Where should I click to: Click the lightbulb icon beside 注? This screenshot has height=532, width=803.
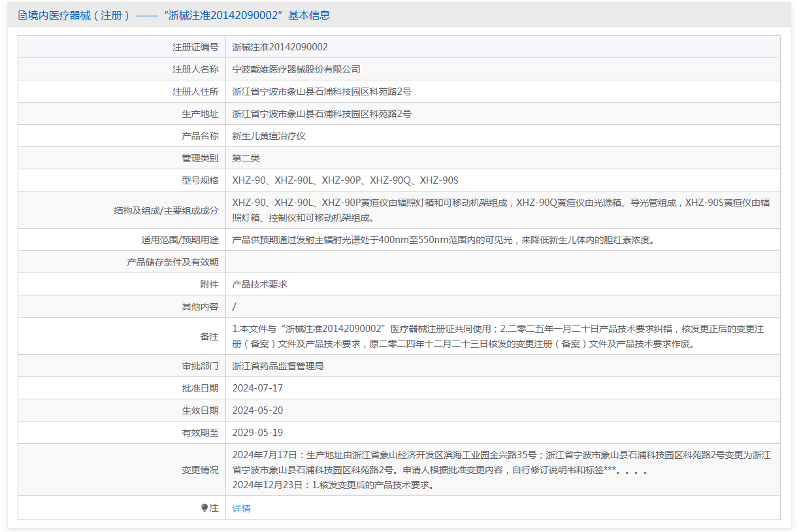tap(205, 508)
